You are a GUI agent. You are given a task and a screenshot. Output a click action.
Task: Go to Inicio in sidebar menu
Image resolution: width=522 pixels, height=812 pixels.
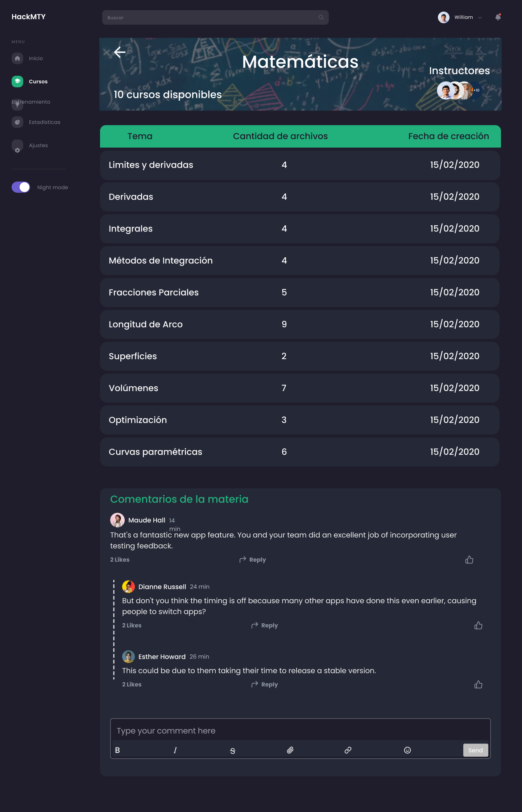pos(36,58)
